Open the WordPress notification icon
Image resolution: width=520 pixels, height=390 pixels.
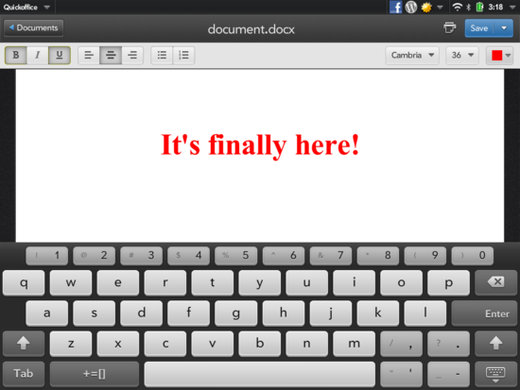pos(411,7)
